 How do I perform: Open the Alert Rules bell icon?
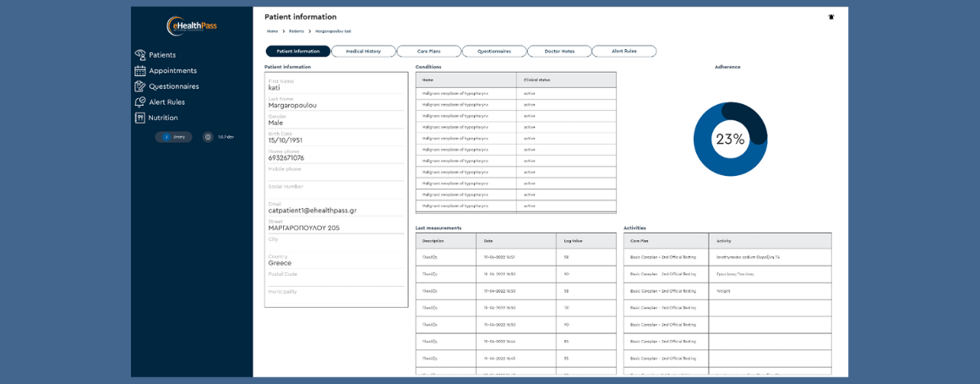[140, 102]
